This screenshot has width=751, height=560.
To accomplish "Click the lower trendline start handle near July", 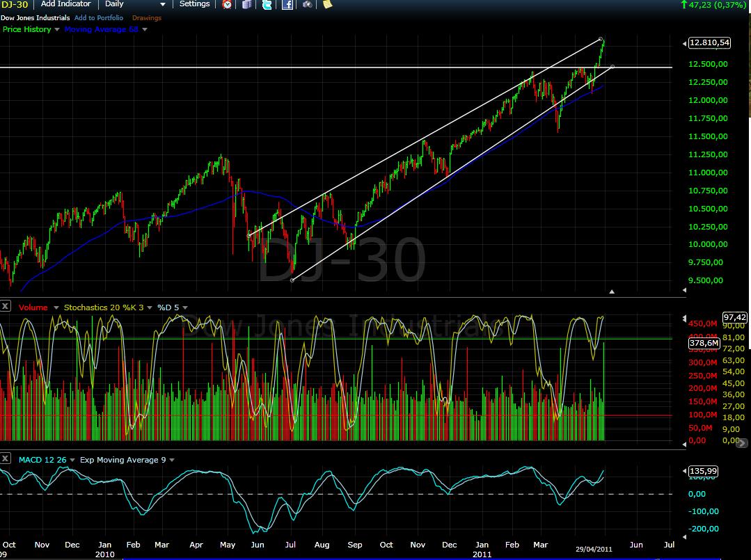I will click(x=292, y=280).
